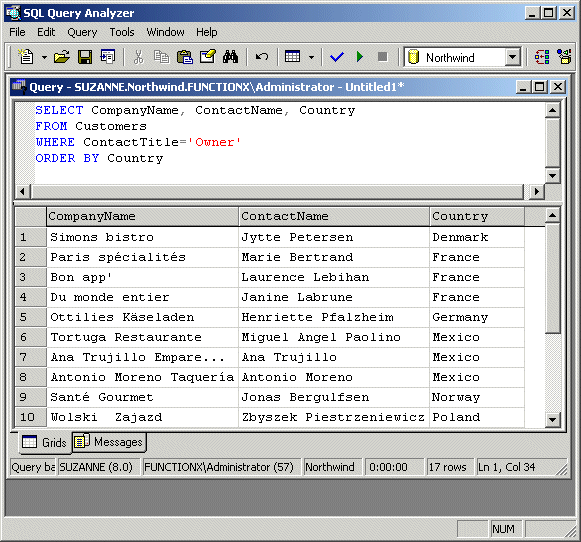Click the Laurence Lebihan cell
This screenshot has height=542, width=581.
[x=334, y=277]
